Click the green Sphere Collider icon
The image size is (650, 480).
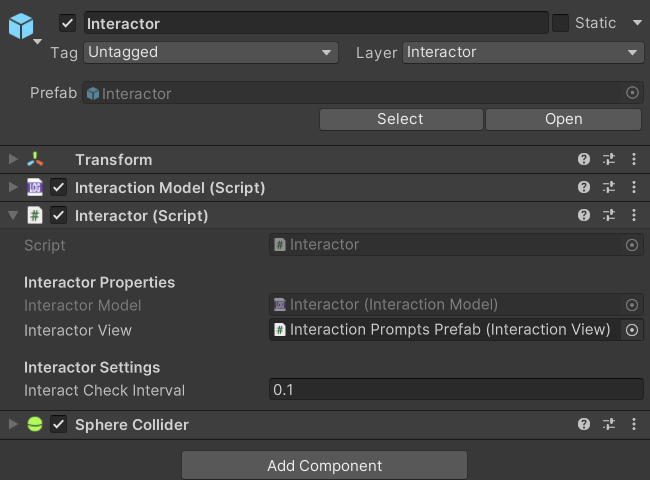coord(35,424)
